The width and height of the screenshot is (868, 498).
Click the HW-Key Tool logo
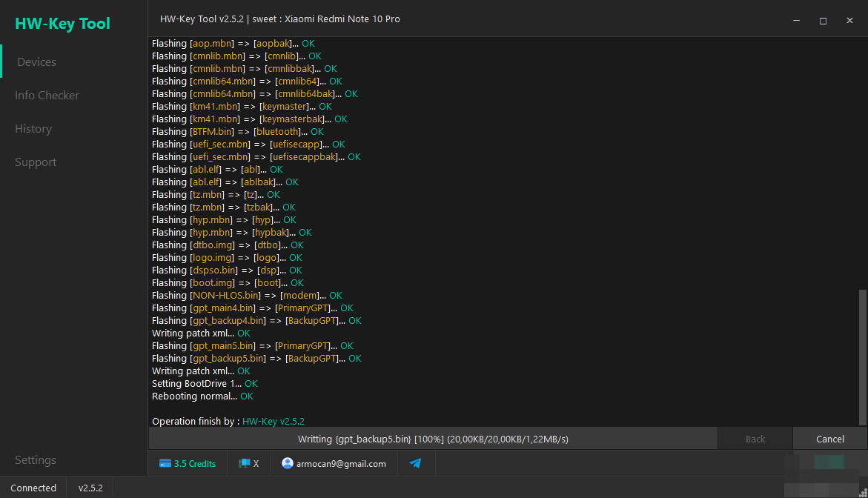click(62, 23)
